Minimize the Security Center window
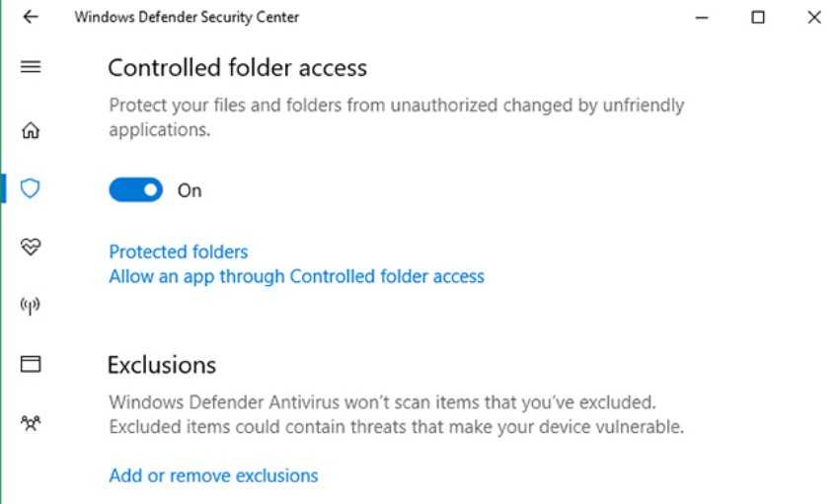 702,17
